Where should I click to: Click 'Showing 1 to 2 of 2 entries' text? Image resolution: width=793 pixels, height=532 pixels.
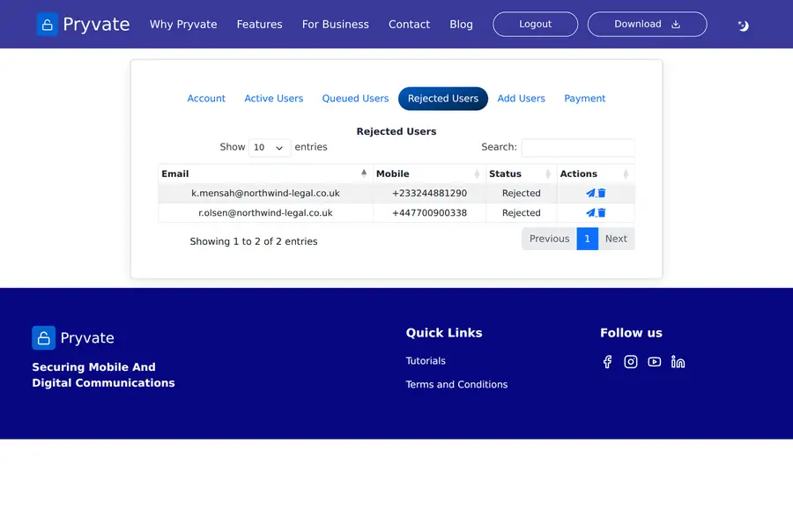point(254,241)
